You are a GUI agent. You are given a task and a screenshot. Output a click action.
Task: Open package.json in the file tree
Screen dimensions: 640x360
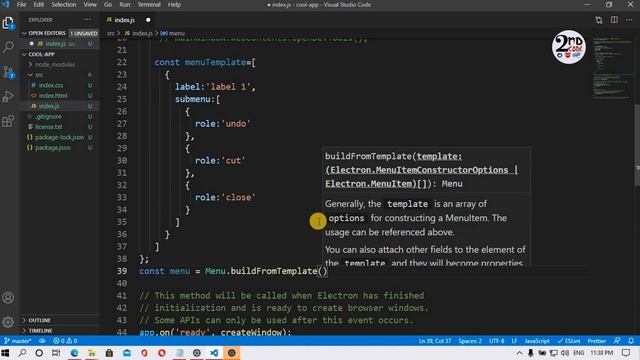[x=53, y=148]
